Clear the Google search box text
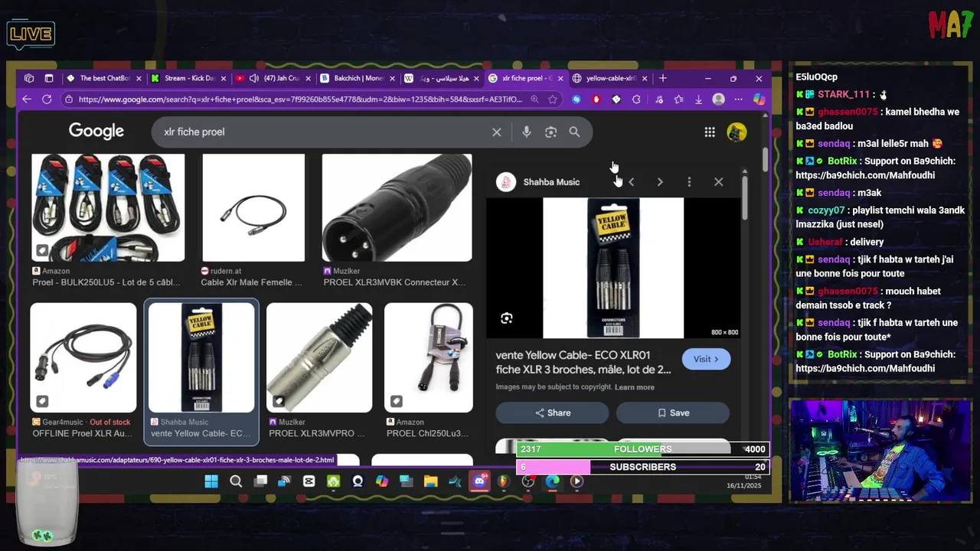 coord(496,132)
